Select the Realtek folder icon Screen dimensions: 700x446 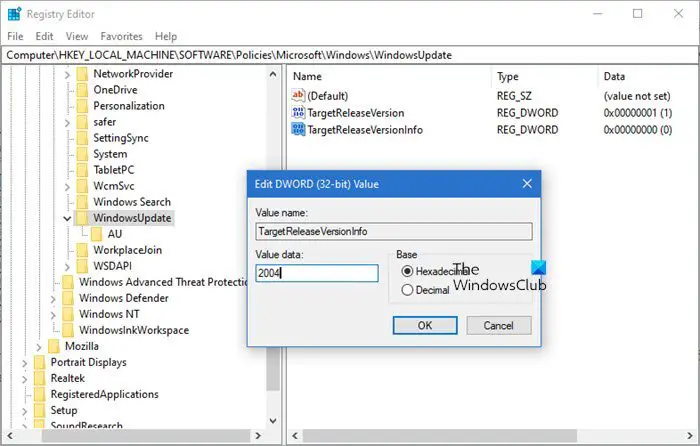(39, 379)
